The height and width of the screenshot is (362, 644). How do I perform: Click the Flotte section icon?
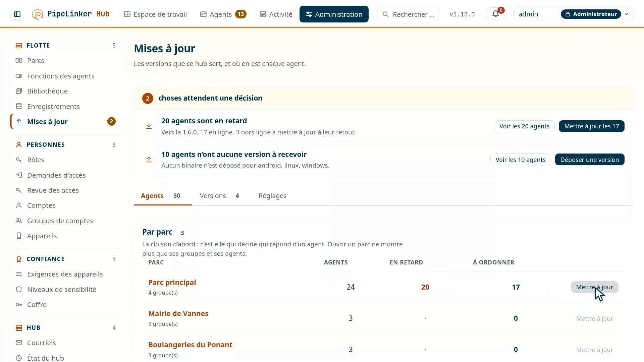[19, 46]
